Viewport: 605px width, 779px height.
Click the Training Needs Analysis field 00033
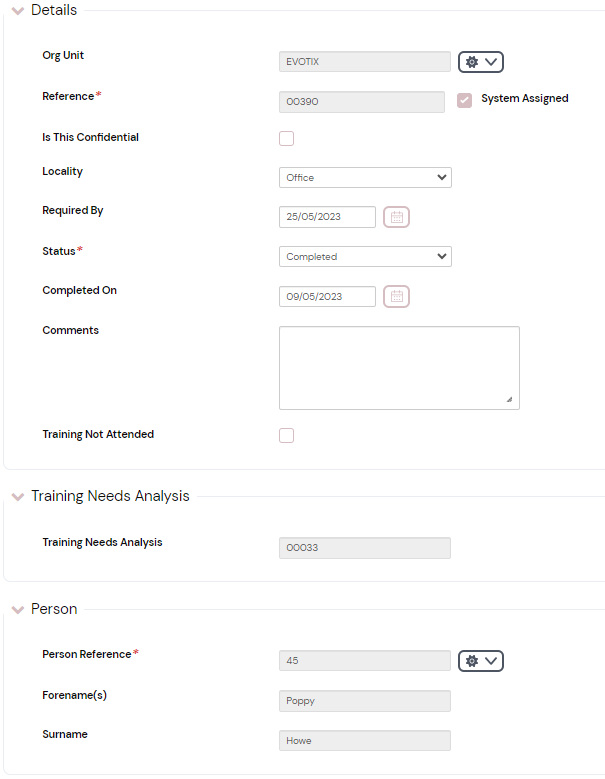click(x=364, y=548)
